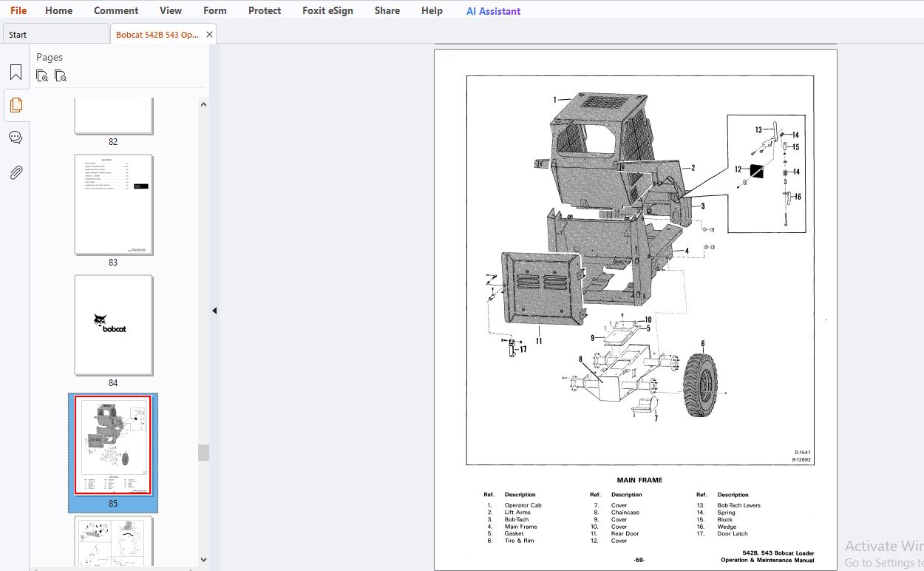This screenshot has height=571, width=924.
Task: Select the View ribbon tab
Action: click(171, 10)
